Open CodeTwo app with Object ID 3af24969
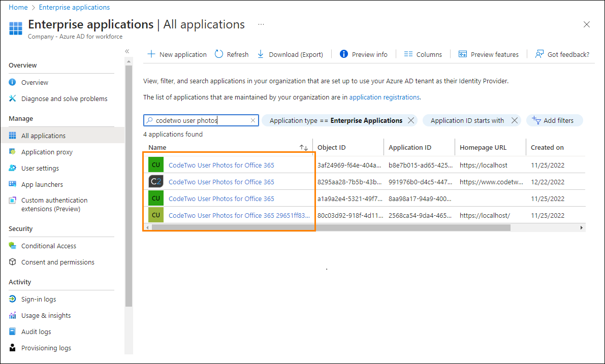The height and width of the screenshot is (364, 605). (221, 165)
